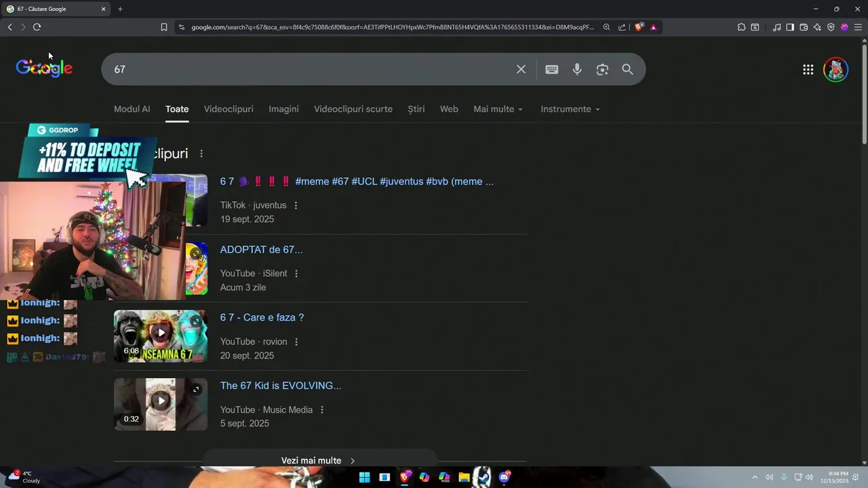Reload the page
This screenshot has height=488, width=868.
[37, 27]
